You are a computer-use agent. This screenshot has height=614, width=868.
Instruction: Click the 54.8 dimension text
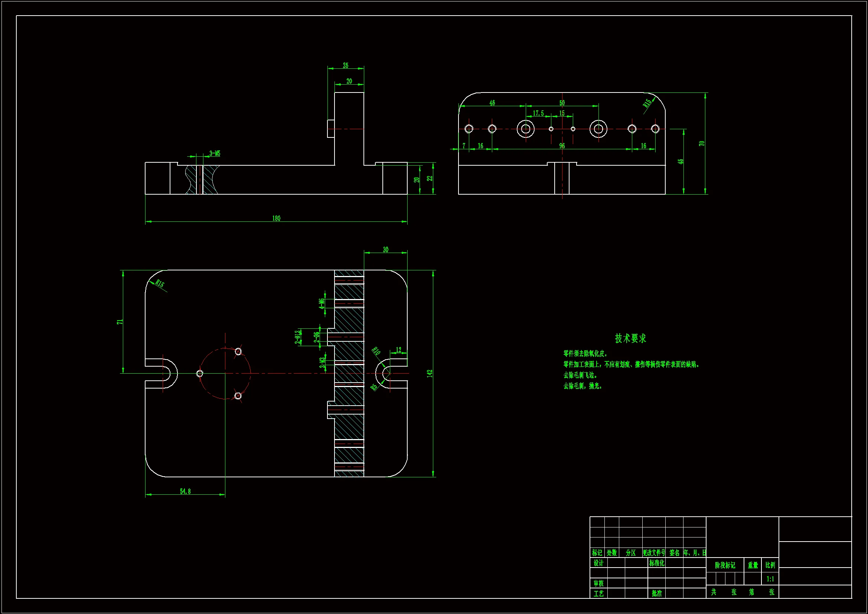[x=185, y=491]
